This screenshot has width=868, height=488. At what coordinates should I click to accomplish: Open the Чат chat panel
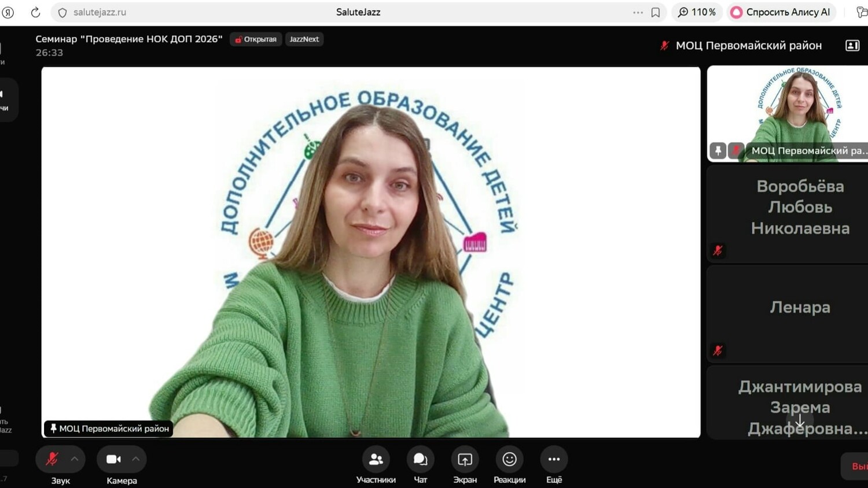[x=420, y=459]
